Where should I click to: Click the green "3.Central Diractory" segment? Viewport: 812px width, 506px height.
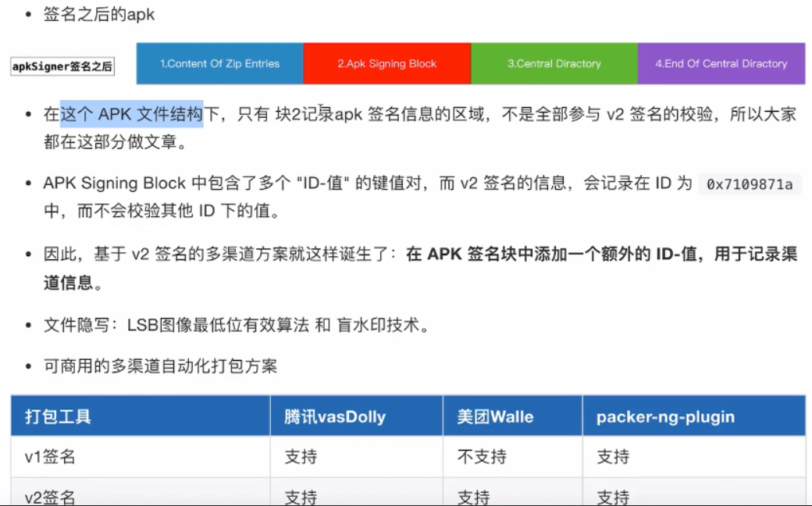tap(554, 63)
